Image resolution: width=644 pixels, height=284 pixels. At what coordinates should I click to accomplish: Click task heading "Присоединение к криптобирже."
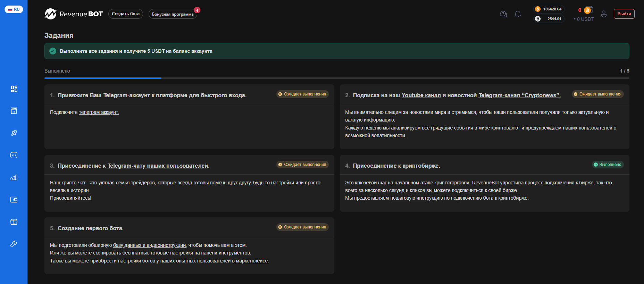coord(396,166)
